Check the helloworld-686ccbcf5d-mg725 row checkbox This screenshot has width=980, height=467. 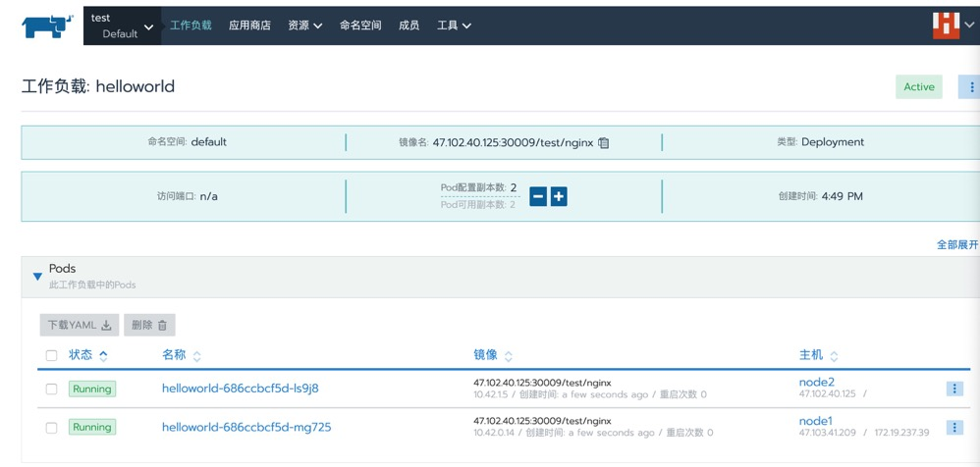coord(52,428)
